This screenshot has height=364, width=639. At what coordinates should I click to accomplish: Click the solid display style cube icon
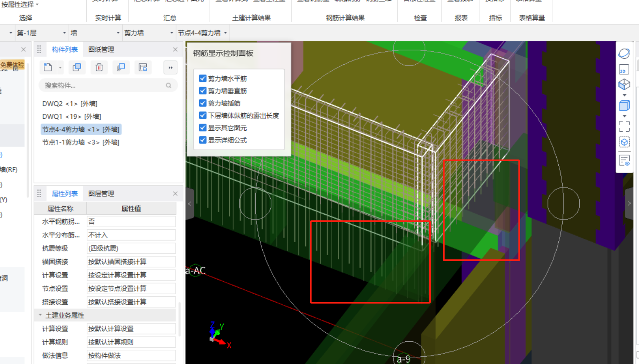point(624,105)
